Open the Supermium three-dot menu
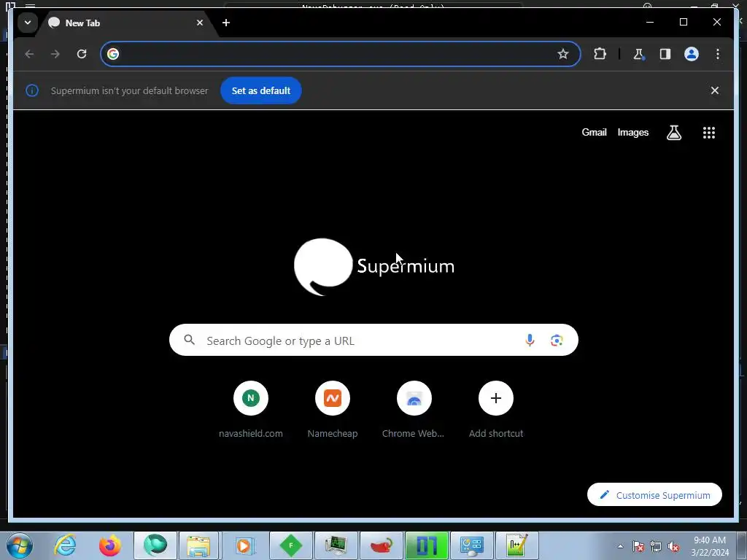 pyautogui.click(x=718, y=54)
